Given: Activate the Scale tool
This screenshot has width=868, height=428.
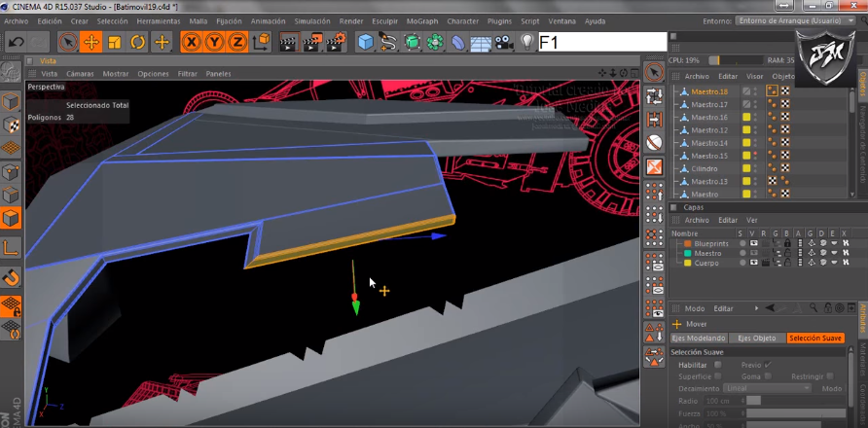Looking at the screenshot, I should coord(115,42).
